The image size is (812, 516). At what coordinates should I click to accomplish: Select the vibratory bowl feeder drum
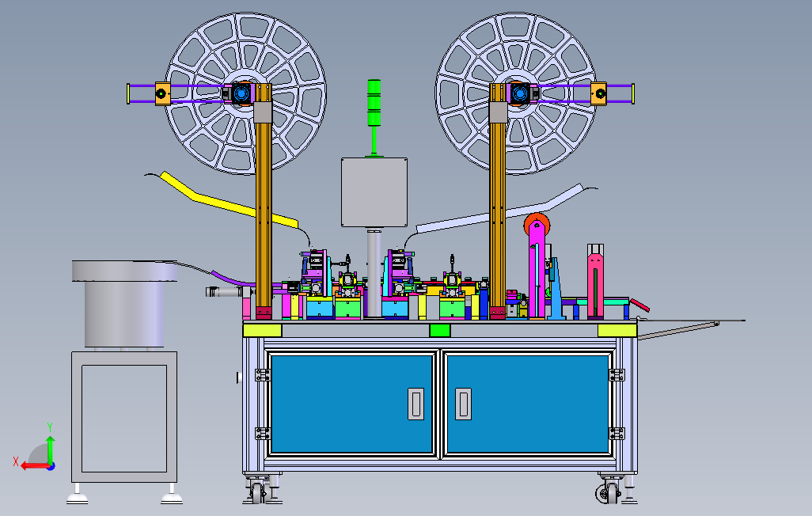click(124, 304)
